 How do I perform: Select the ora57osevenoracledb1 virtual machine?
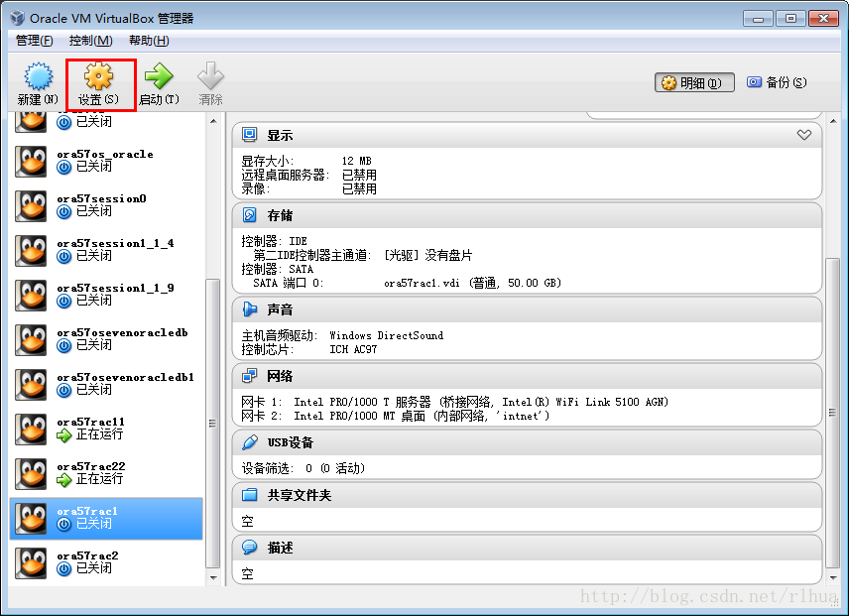click(x=107, y=384)
